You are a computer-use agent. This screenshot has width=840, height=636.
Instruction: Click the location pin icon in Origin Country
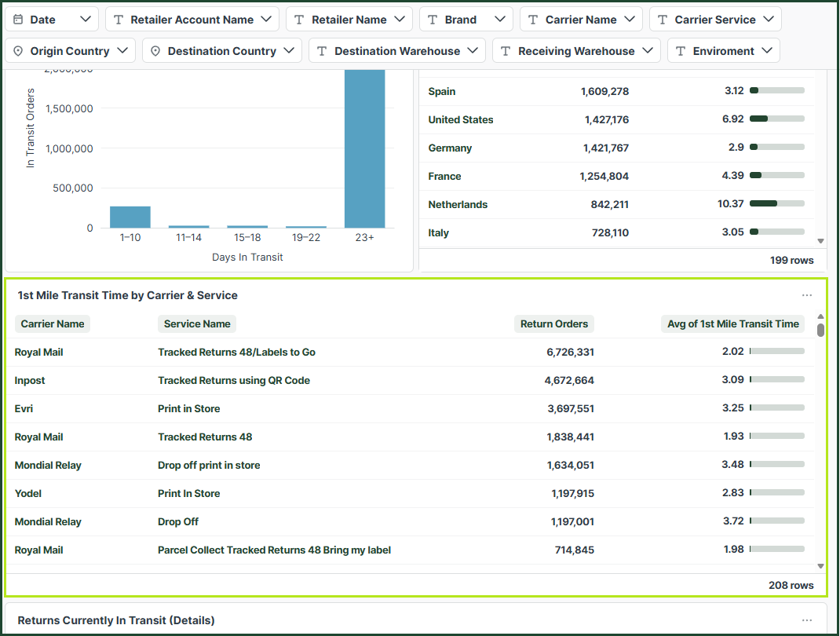(18, 51)
